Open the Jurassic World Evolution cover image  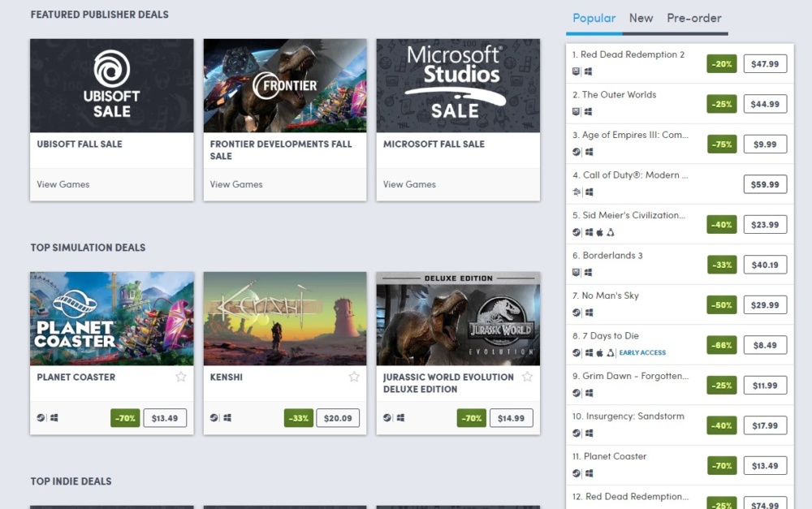(458, 318)
